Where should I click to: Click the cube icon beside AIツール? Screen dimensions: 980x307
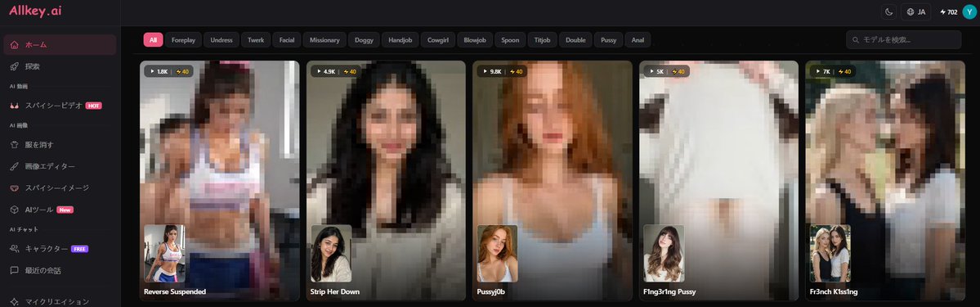15,210
